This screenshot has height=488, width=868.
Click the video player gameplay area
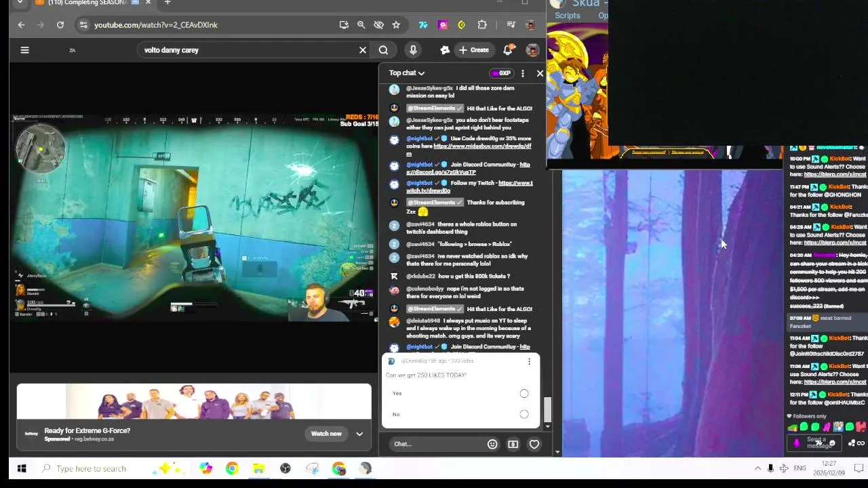[194, 217]
